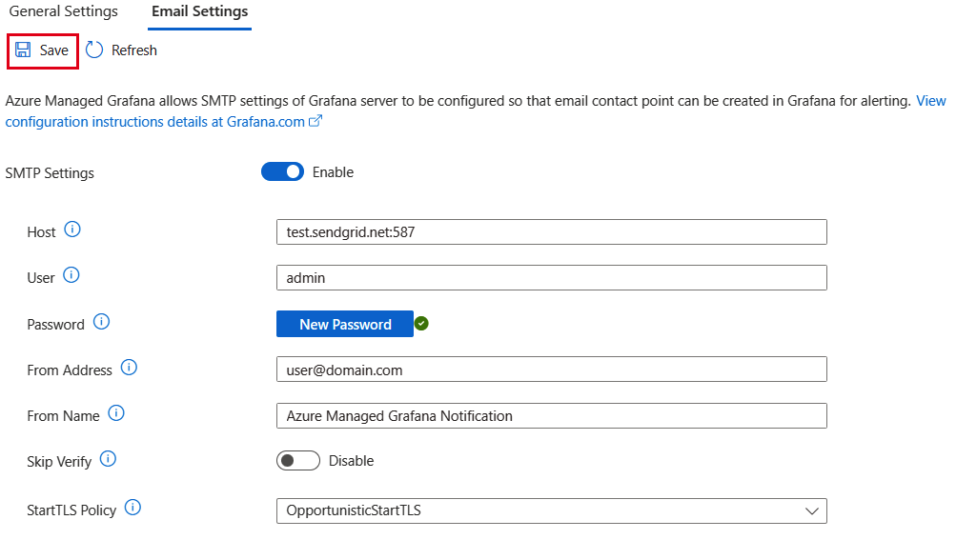Viewport: 977px width, 560px height.
Task: Click the info icon beside From Address
Action: click(130, 367)
